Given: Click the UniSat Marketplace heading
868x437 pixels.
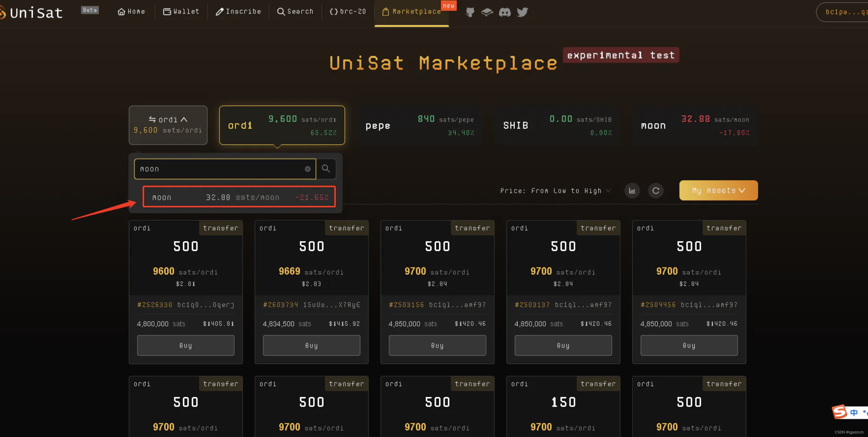Looking at the screenshot, I should pyautogui.click(x=443, y=63).
